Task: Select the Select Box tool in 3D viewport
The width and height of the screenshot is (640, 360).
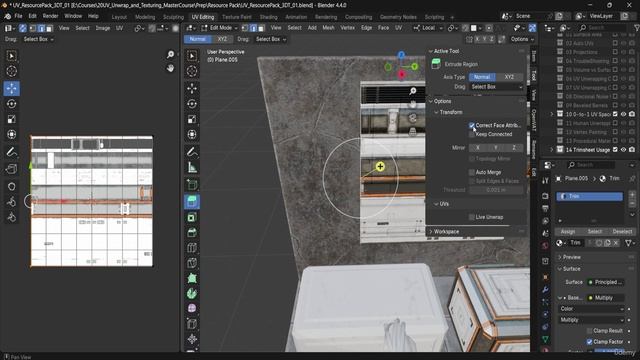Action: tap(192, 56)
